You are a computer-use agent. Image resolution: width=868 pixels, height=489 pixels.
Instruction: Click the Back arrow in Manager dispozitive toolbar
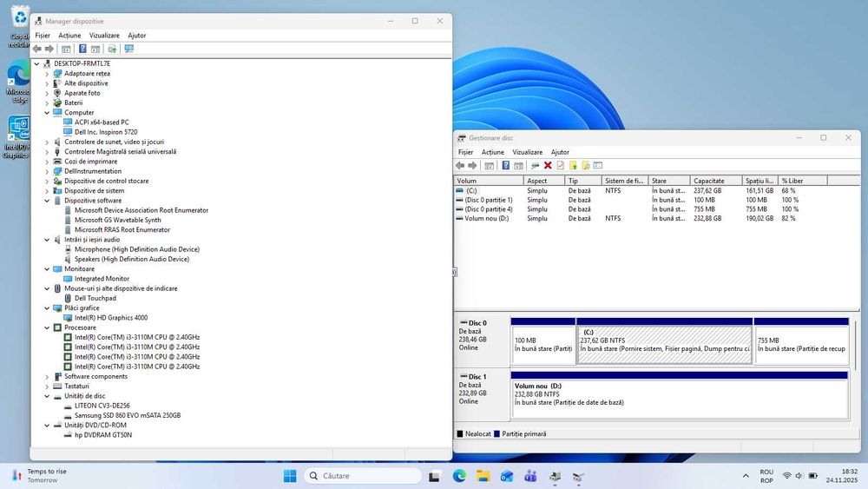click(x=37, y=49)
